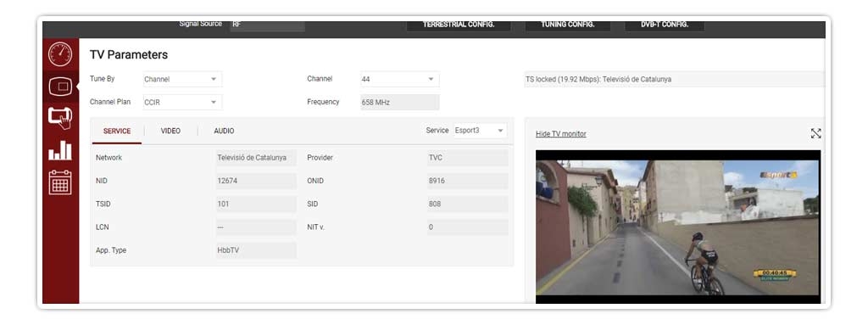Viewport: 868px width, 325px height.
Task: Switch to the AUDIO tab
Action: pyautogui.click(x=224, y=132)
